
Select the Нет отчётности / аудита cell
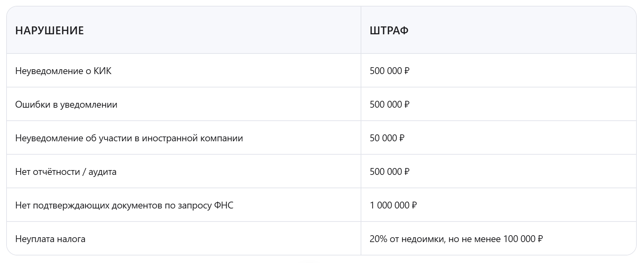tap(66, 172)
